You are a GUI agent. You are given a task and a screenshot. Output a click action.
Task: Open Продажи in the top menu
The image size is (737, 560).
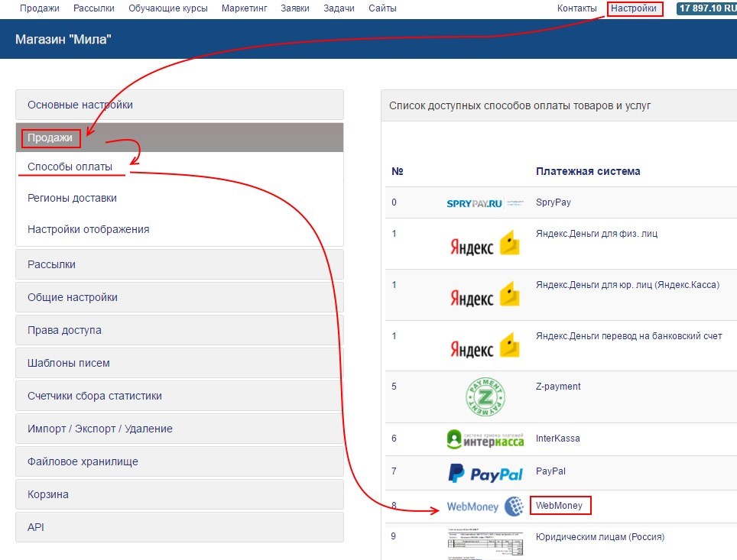(x=40, y=8)
